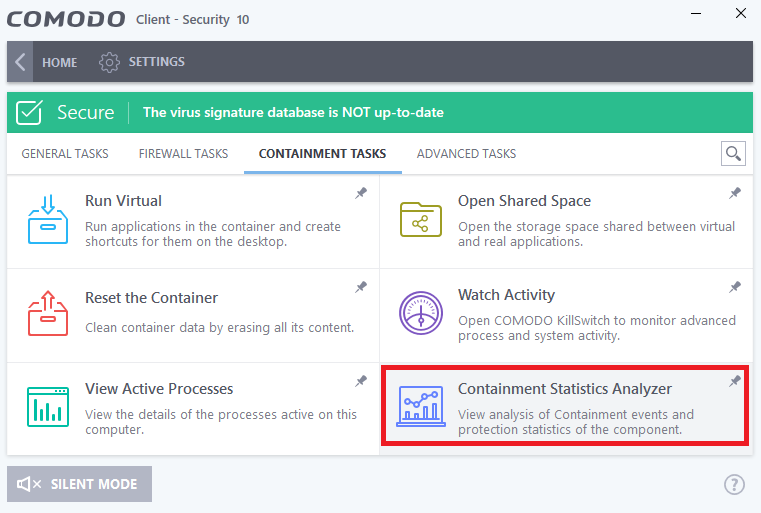Switch to Firewall Tasks tab

(x=183, y=154)
